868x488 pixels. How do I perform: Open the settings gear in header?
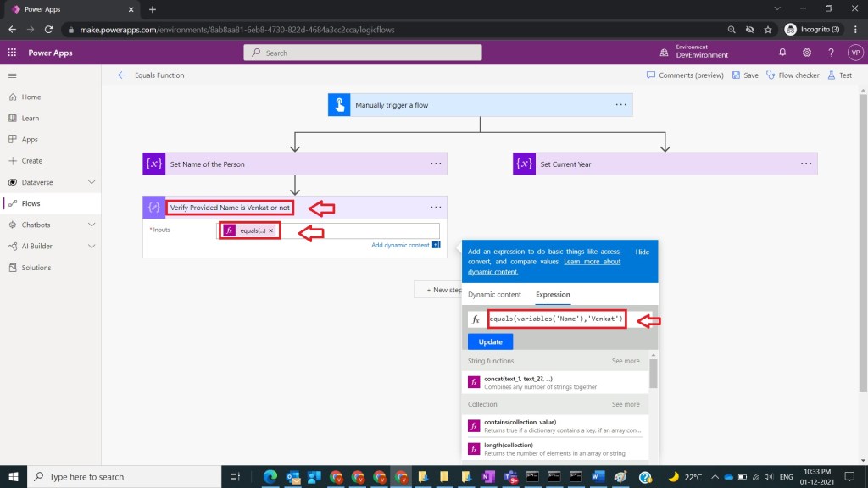807,53
